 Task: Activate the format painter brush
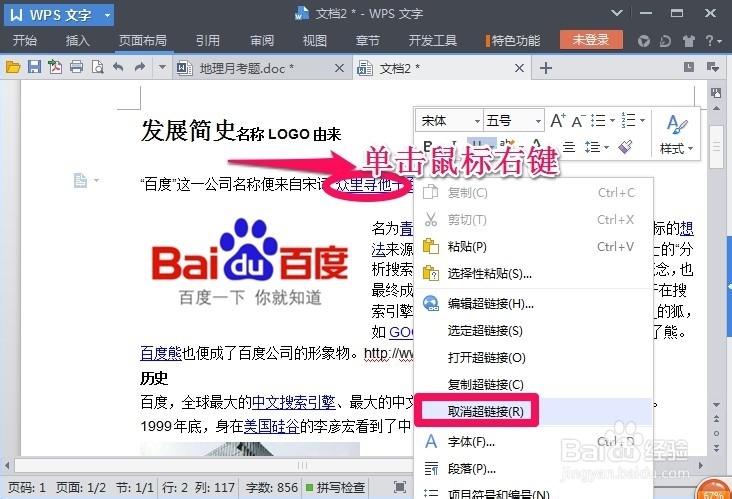coord(626,147)
